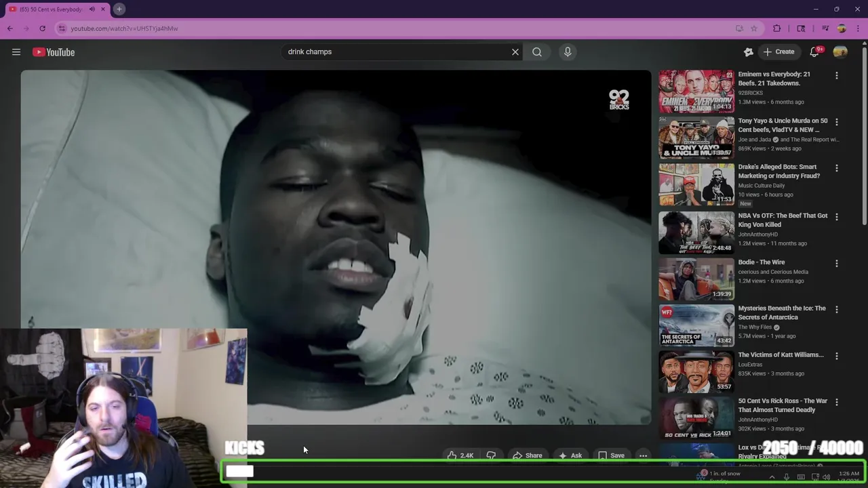Open 'Bodie - The Wire' video thumbnail
The width and height of the screenshot is (868, 488).
pos(696,279)
